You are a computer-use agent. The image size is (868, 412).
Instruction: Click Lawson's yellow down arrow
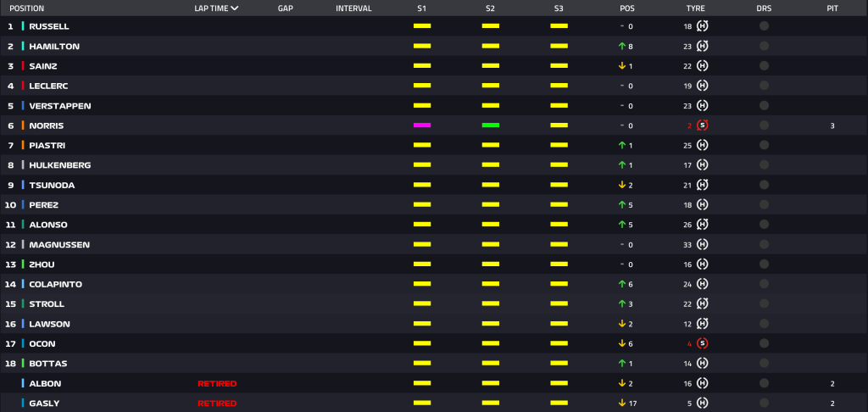(622, 324)
